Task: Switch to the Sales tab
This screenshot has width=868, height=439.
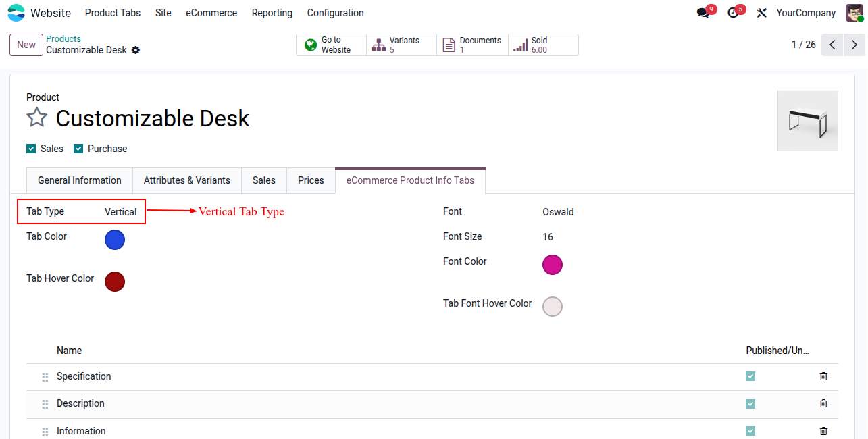Action: click(x=264, y=180)
